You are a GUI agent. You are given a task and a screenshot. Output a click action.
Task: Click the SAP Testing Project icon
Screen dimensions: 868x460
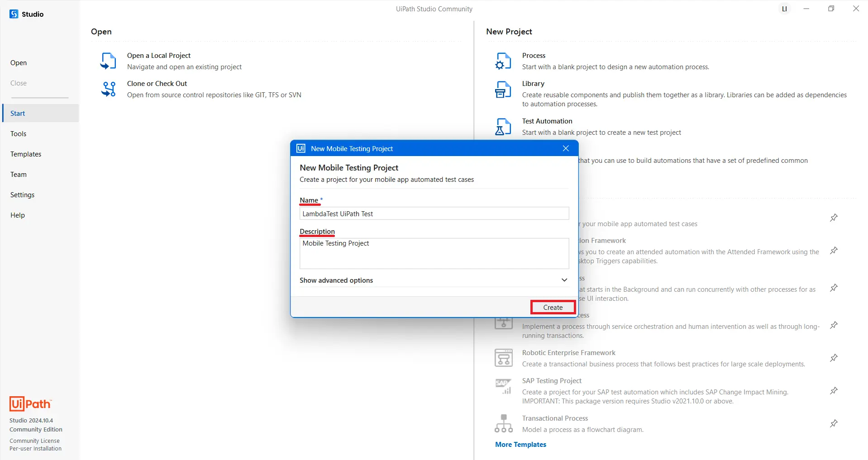coord(503,386)
